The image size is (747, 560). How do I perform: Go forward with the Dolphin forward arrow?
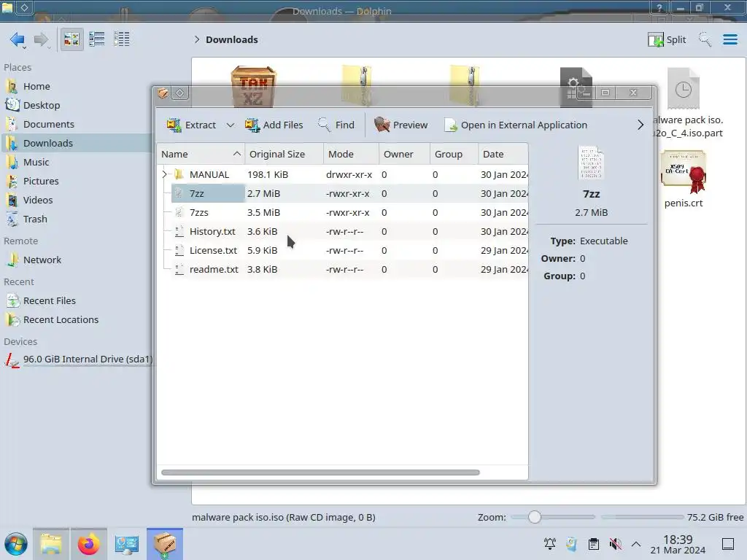tap(42, 39)
